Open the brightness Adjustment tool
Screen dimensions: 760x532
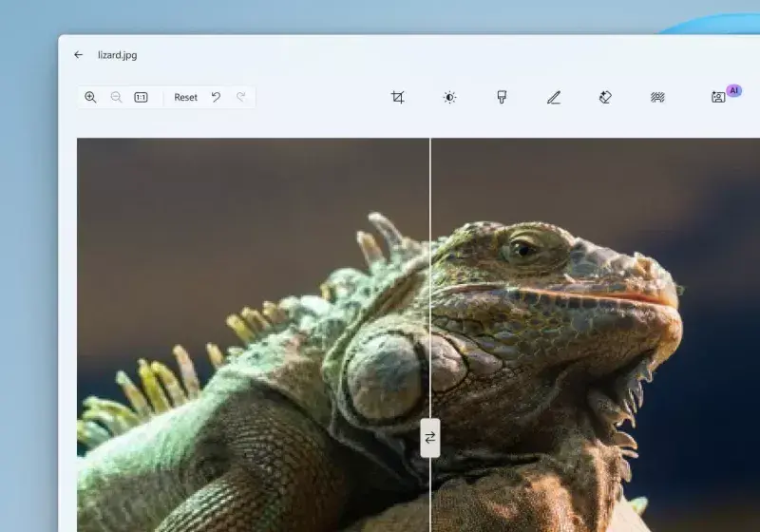pyautogui.click(x=449, y=97)
